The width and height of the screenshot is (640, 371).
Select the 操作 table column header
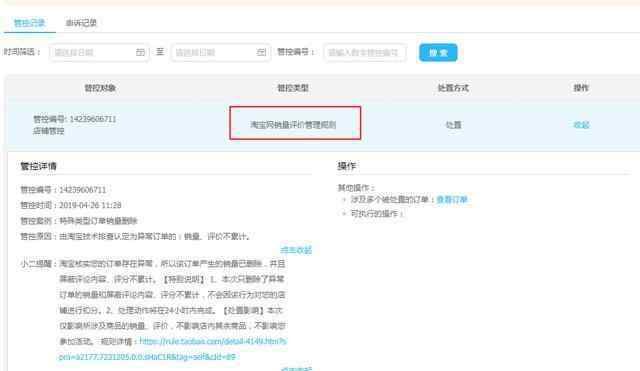point(581,88)
